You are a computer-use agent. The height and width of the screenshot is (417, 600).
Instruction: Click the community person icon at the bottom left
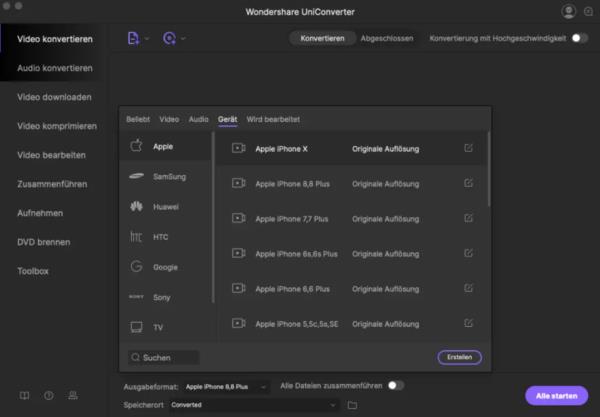73,396
